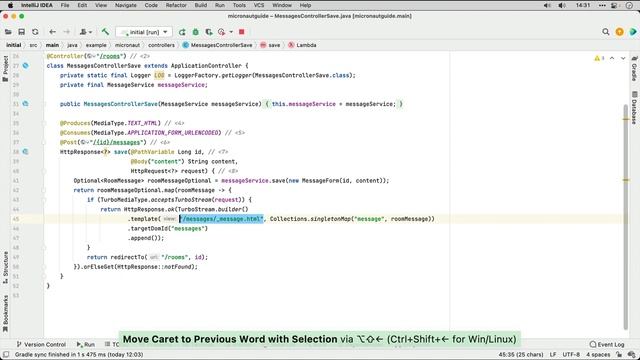
Task: Click the Lambda breadcrumb
Action: pyautogui.click(x=302, y=45)
